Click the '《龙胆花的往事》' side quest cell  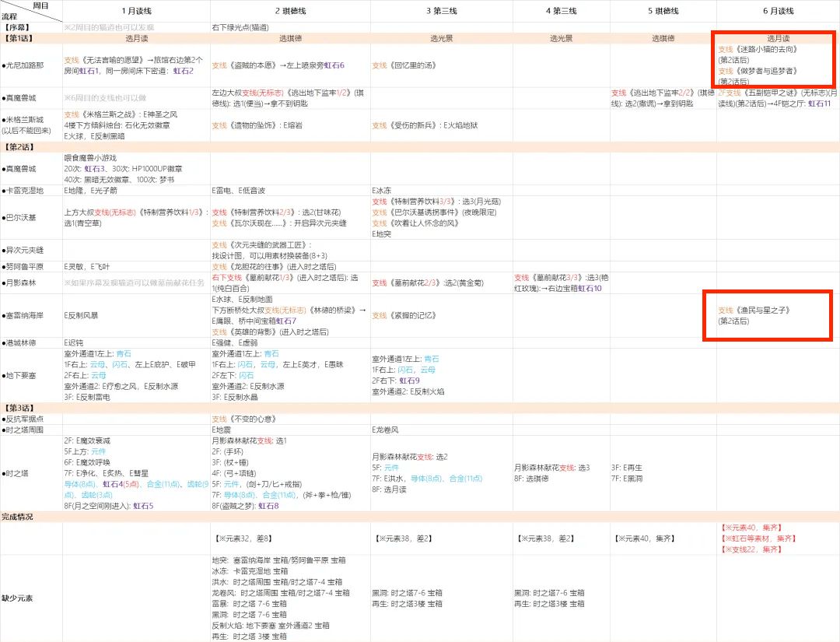pos(274,266)
